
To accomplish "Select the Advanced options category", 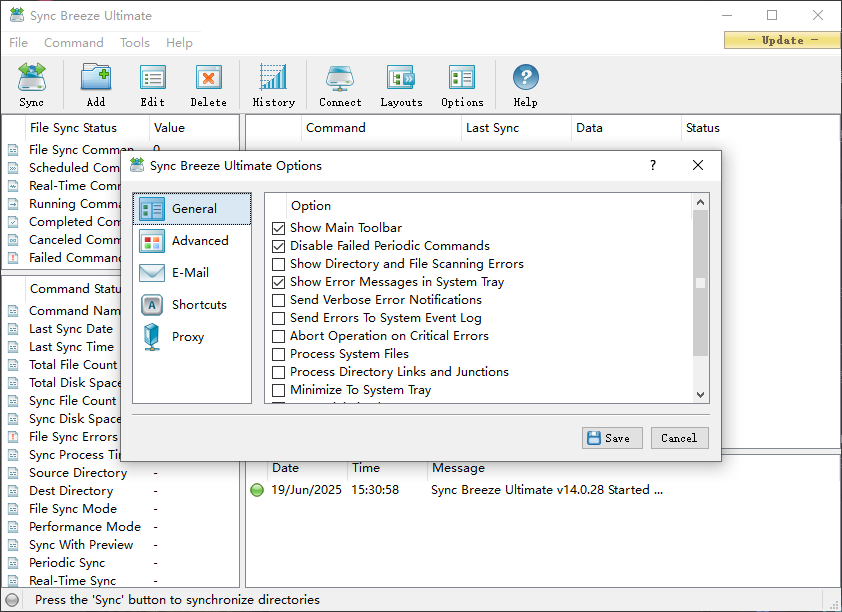I will point(192,241).
